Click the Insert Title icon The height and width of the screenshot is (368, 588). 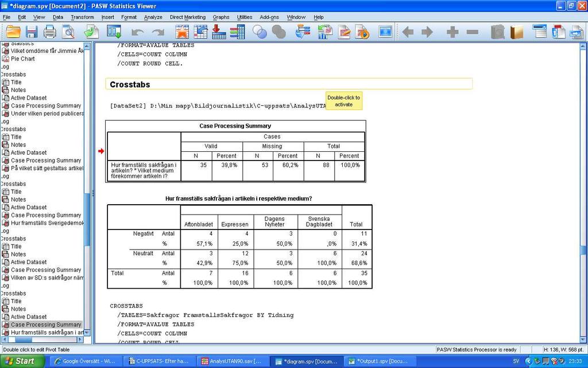point(558,32)
